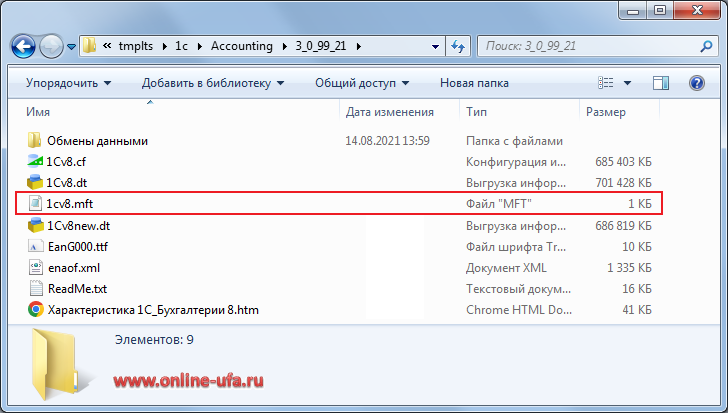This screenshot has height=413, width=728.
Task: Maximize the Explorer window
Action: tap(660, 10)
